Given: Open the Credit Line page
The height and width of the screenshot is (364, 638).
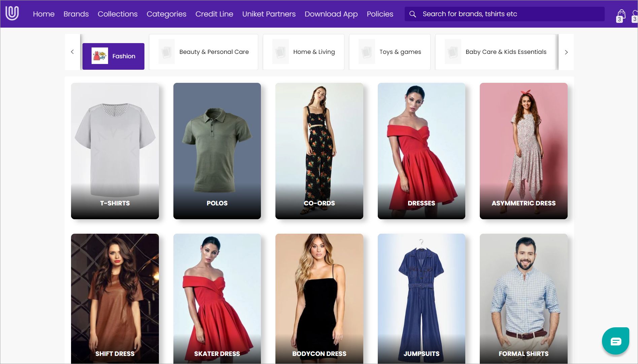Looking at the screenshot, I should [214, 14].
